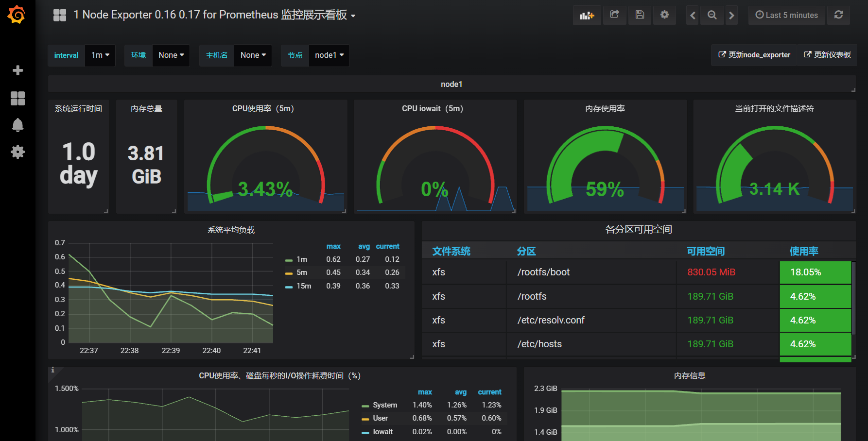Click the Add panel icon
The width and height of the screenshot is (868, 441).
tap(587, 15)
